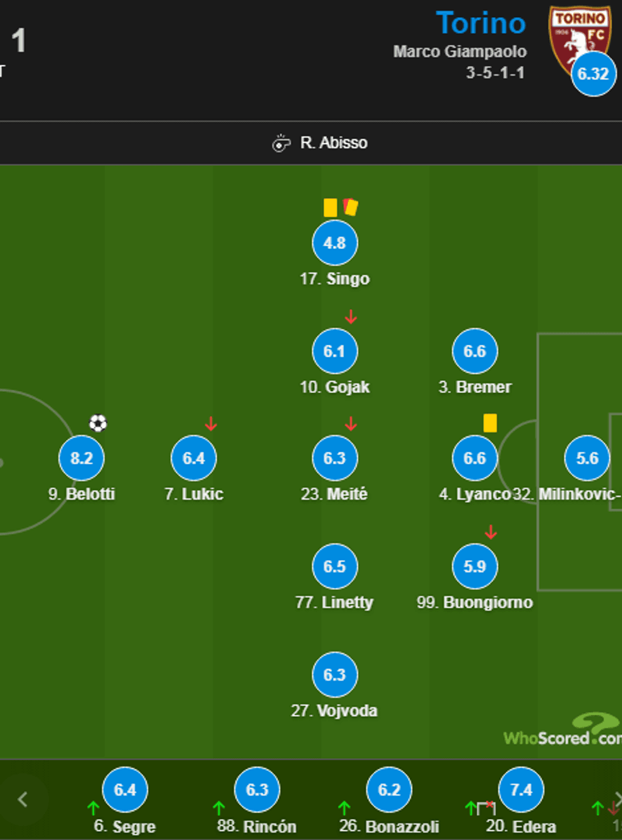
Task: Click the yellow card icon above Lyanco
Action: tap(490, 423)
